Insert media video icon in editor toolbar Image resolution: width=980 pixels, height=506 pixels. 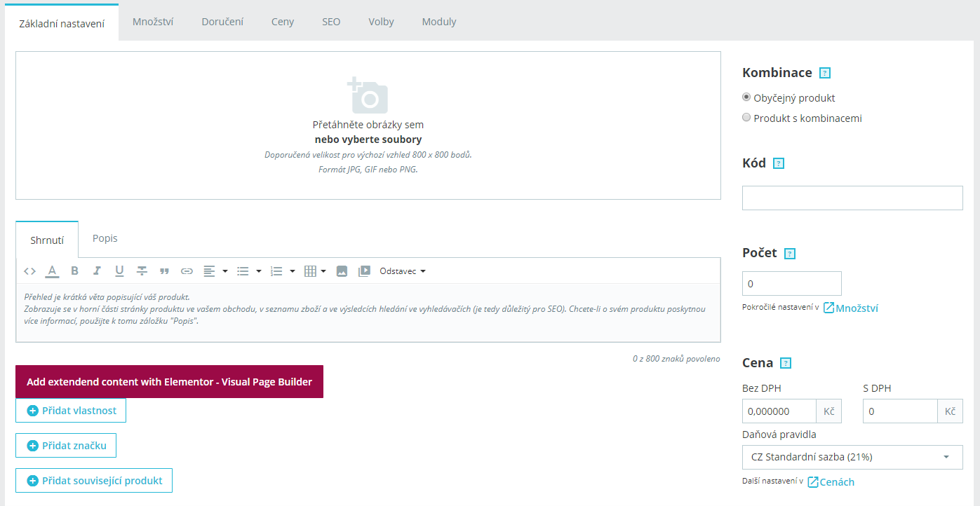click(364, 271)
